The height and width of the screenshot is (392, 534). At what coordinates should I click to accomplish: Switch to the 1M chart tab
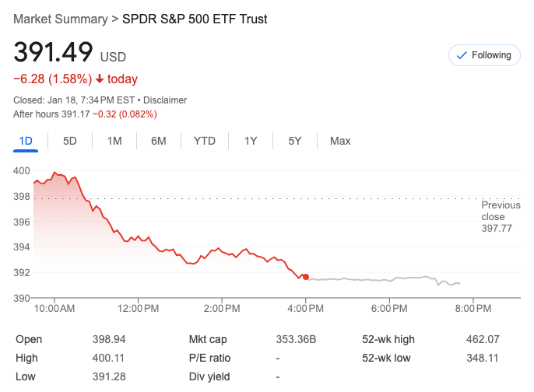coord(114,141)
